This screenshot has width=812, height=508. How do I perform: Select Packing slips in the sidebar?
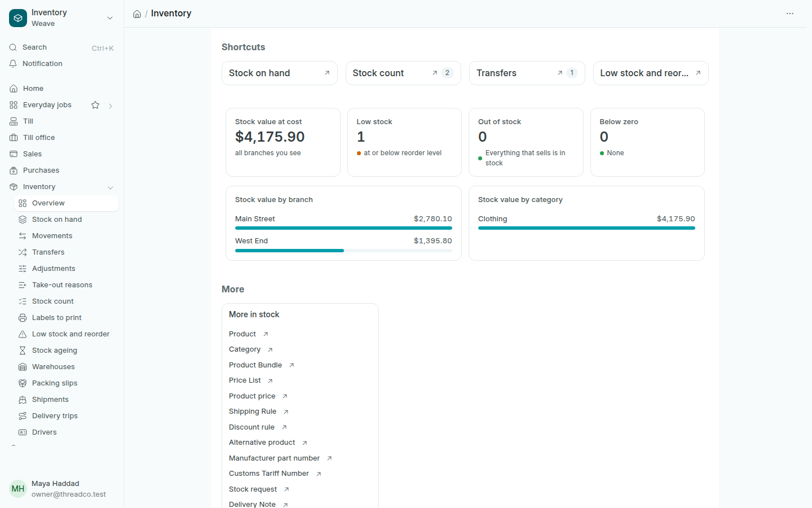click(66, 383)
